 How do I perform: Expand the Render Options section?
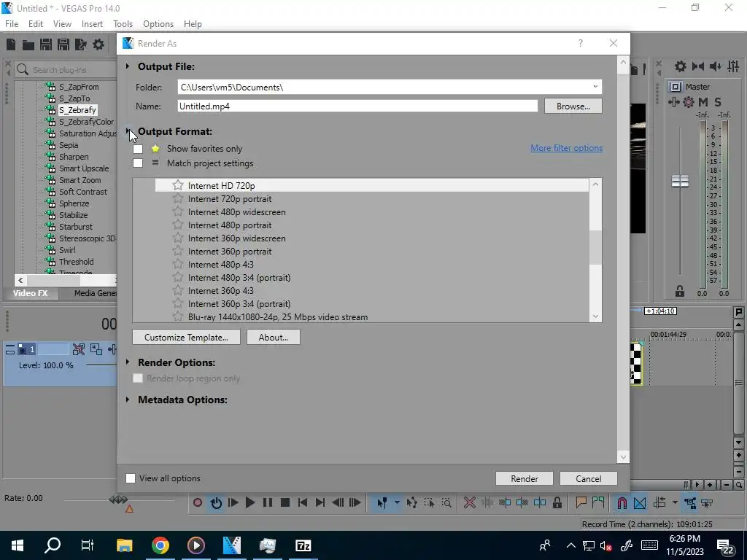tap(128, 362)
